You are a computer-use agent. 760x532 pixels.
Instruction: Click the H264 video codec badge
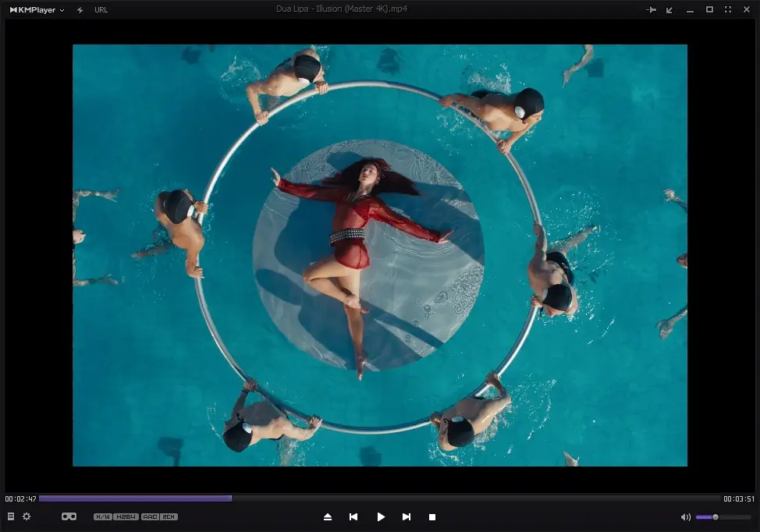[126, 517]
